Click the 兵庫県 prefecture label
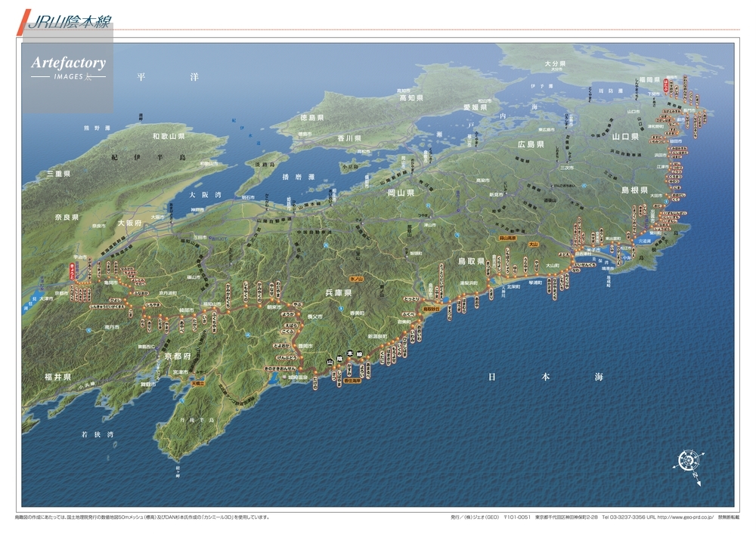This screenshot has height=534, width=756. (339, 292)
